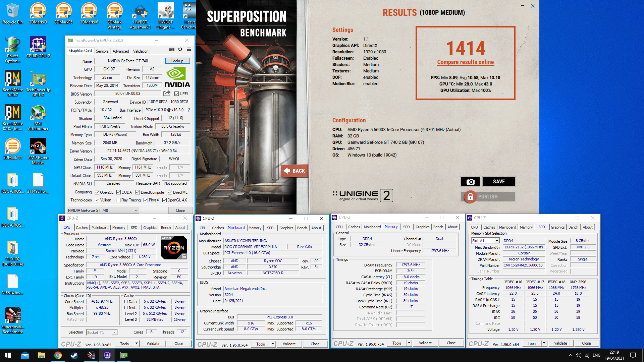Click SAVE button in Superposition
The image size is (644, 362).
pyautogui.click(x=499, y=182)
